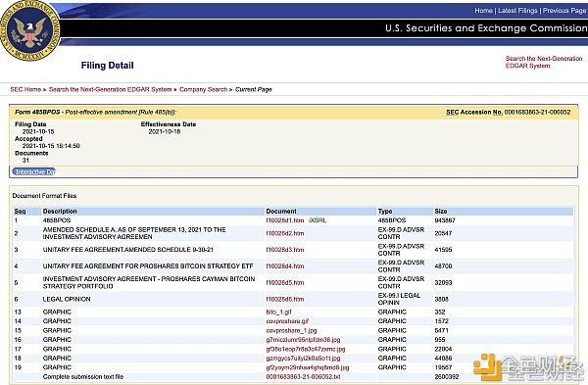
Task: Open Search the Next-Generation EDGAR System at right
Action: pyautogui.click(x=543, y=62)
